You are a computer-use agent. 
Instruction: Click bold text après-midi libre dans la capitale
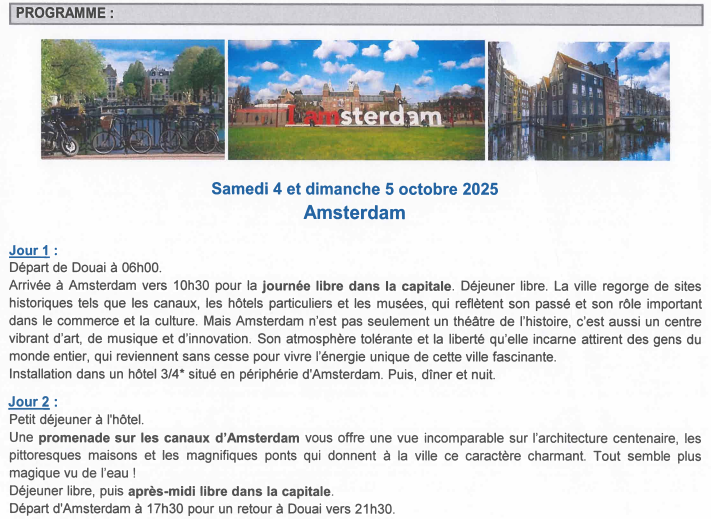click(230, 492)
